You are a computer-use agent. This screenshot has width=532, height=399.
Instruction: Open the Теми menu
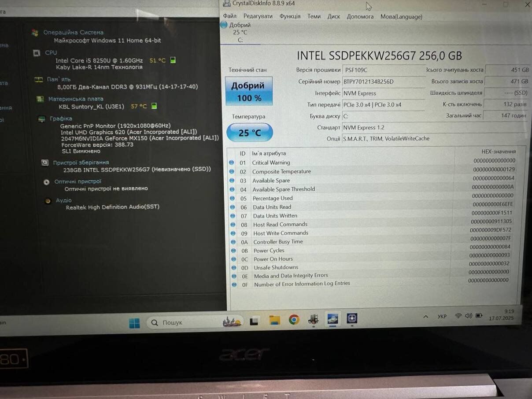click(x=314, y=16)
